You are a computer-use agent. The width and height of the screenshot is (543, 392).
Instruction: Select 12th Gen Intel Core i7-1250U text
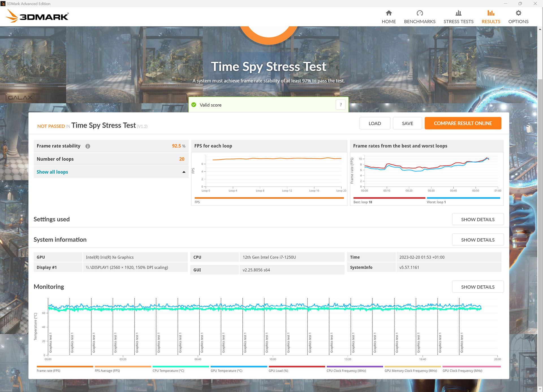pos(269,257)
